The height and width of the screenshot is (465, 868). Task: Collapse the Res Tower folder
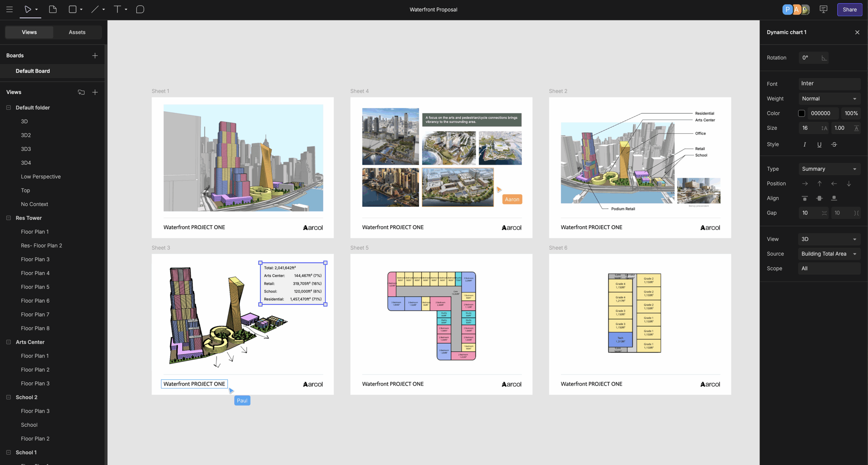tap(8, 218)
